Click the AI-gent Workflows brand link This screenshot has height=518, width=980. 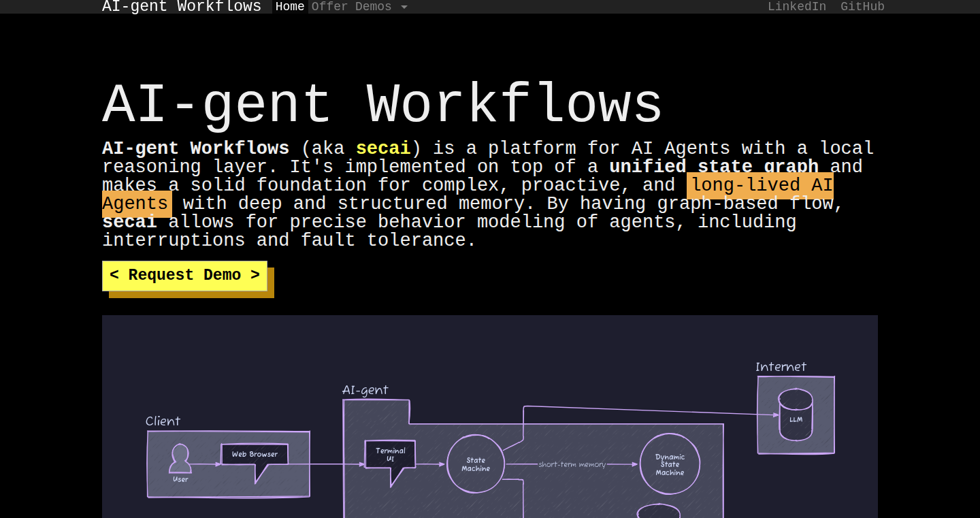pyautogui.click(x=182, y=6)
